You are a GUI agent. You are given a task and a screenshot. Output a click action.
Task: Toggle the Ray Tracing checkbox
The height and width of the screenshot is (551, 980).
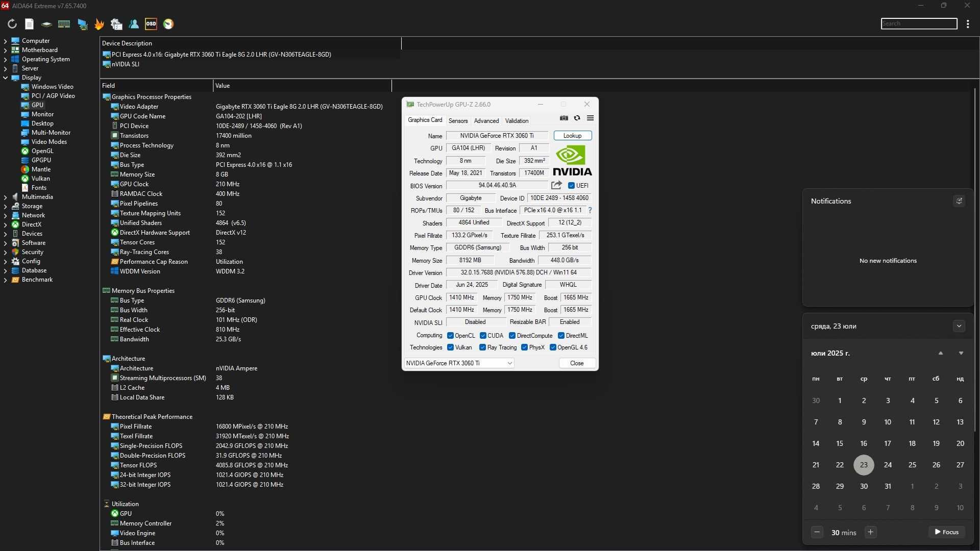click(x=482, y=347)
